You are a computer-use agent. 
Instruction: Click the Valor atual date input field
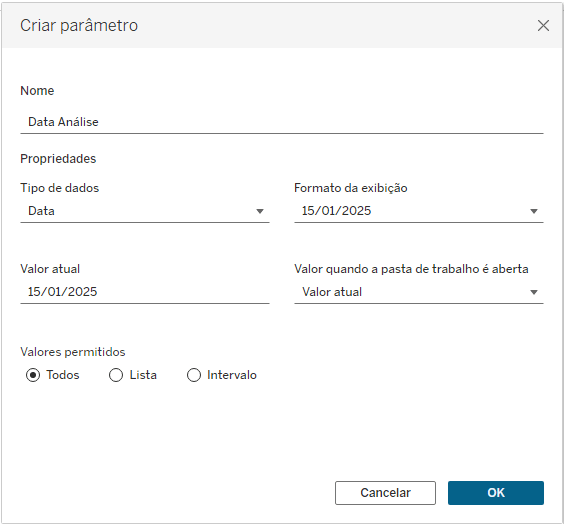[x=145, y=292]
